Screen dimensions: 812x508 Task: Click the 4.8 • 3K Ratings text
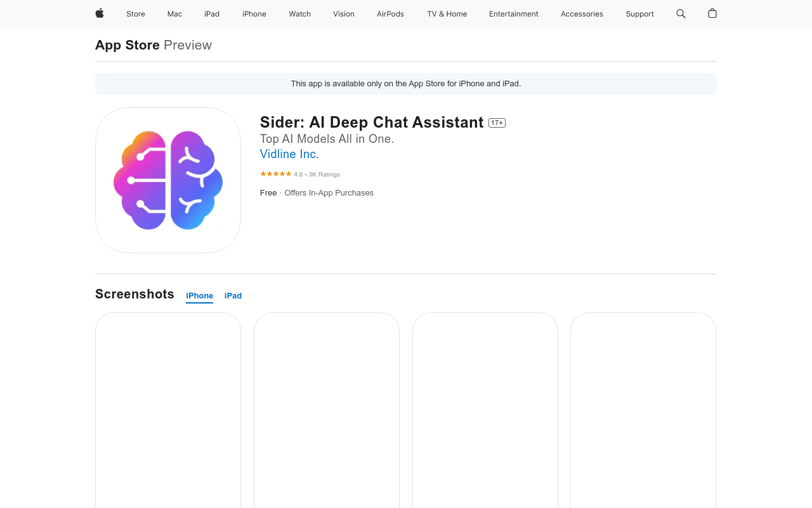(317, 175)
